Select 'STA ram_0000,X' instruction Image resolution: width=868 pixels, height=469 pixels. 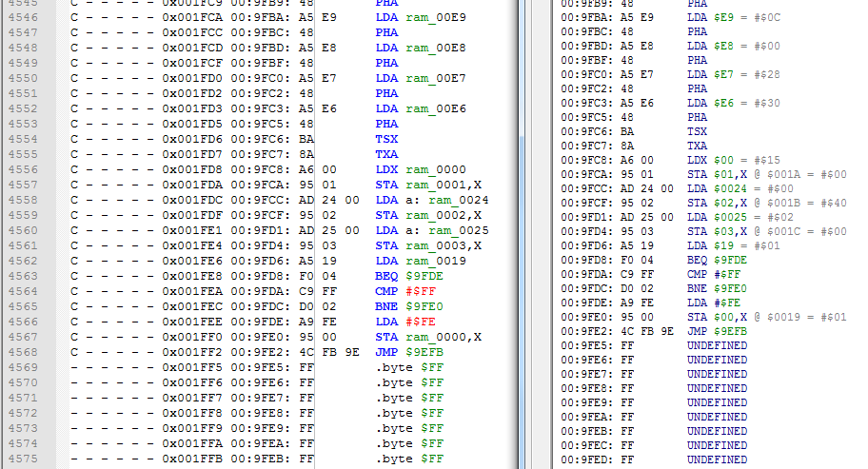click(428, 337)
